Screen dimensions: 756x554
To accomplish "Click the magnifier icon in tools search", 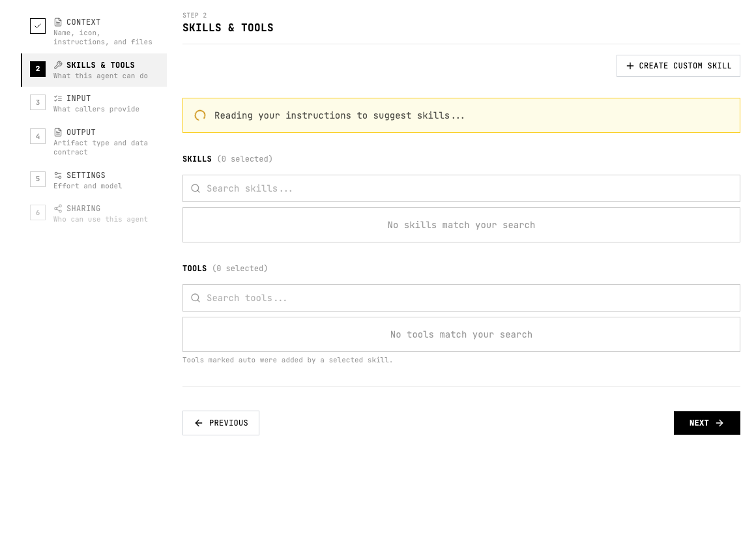I will 196,298.
